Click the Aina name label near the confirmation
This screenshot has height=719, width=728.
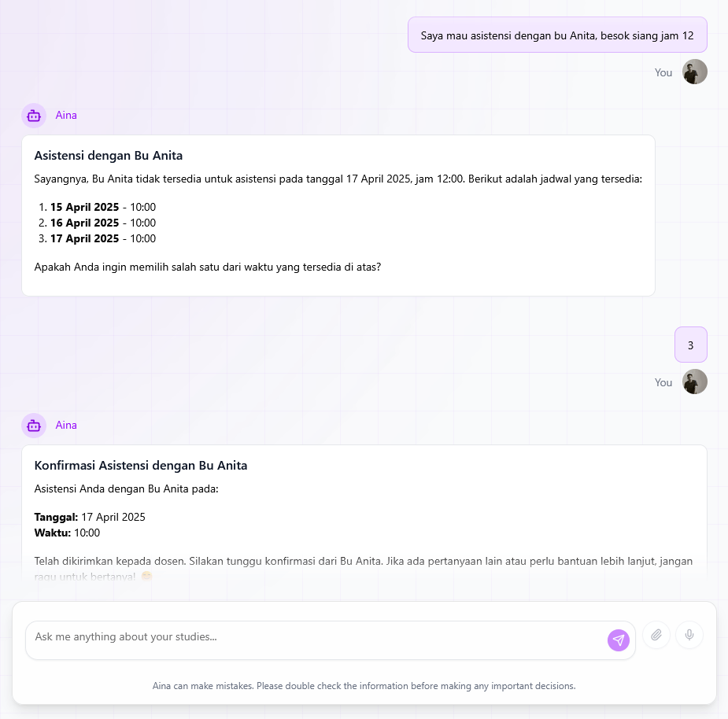66,425
